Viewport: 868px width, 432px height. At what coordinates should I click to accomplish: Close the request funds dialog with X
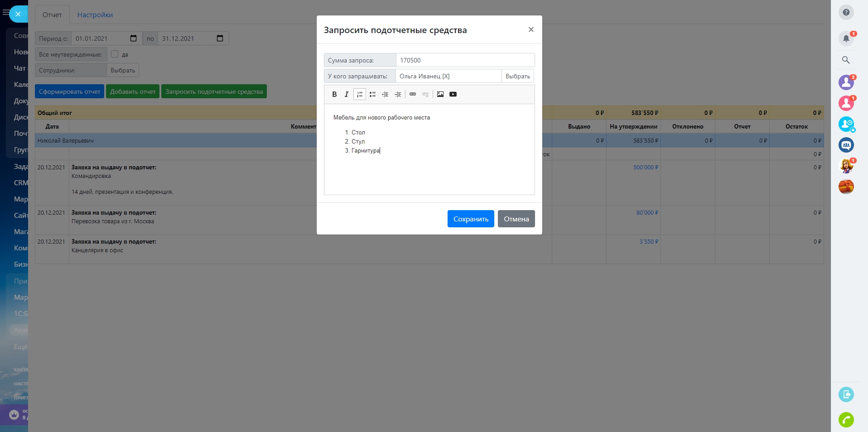point(531,29)
